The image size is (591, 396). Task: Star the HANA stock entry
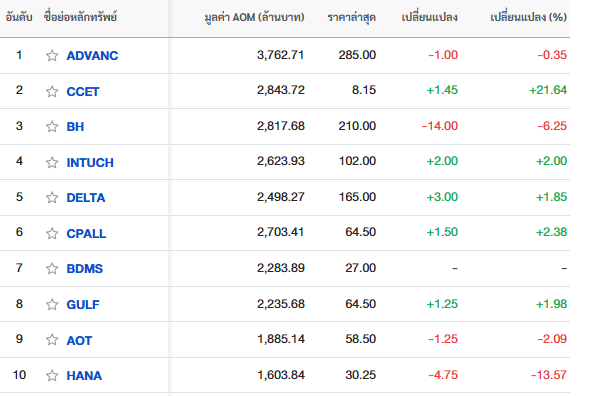(52, 376)
